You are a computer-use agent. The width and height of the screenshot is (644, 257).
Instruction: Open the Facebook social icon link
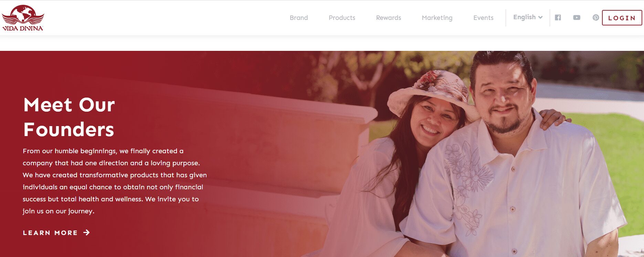pos(558,18)
